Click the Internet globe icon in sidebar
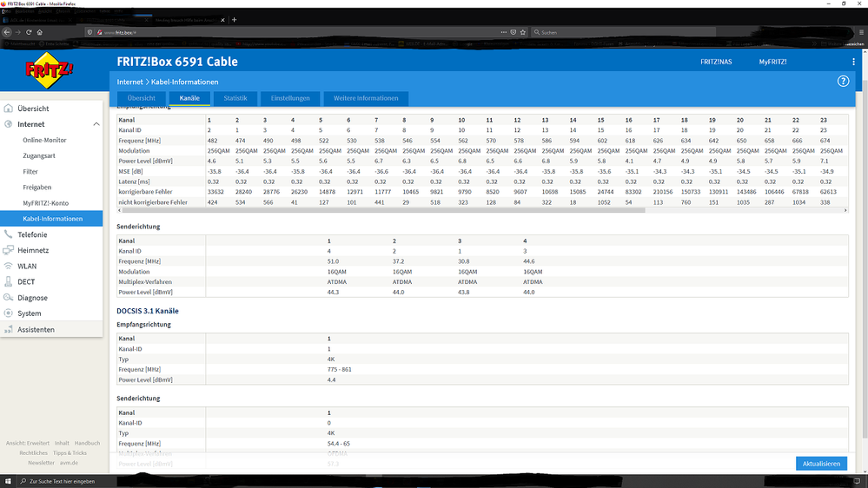Viewport: 868px width, 488px height. point(9,124)
